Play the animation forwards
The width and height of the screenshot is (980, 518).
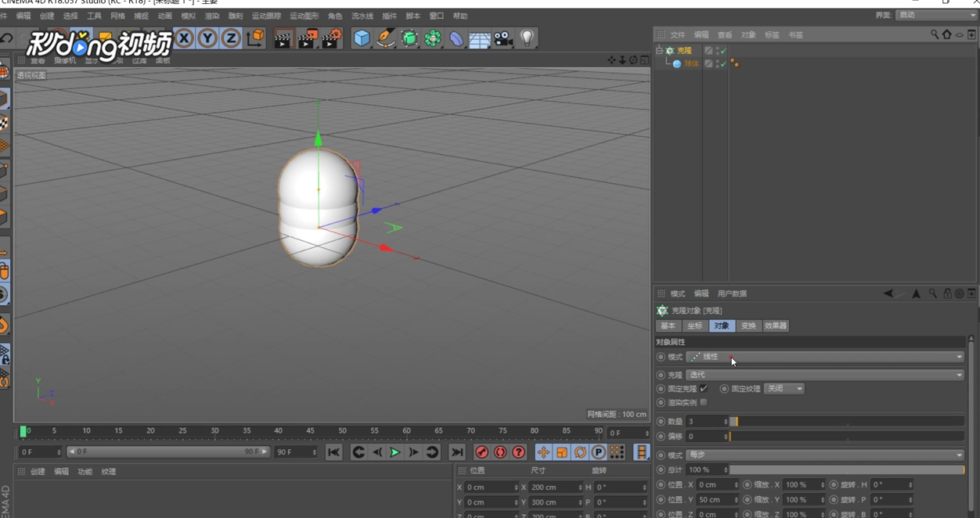coord(395,452)
